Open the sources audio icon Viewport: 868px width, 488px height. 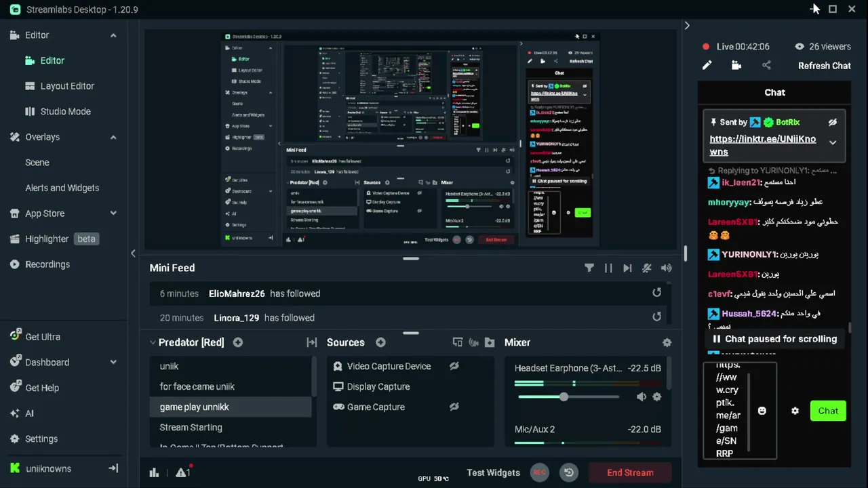point(474,342)
